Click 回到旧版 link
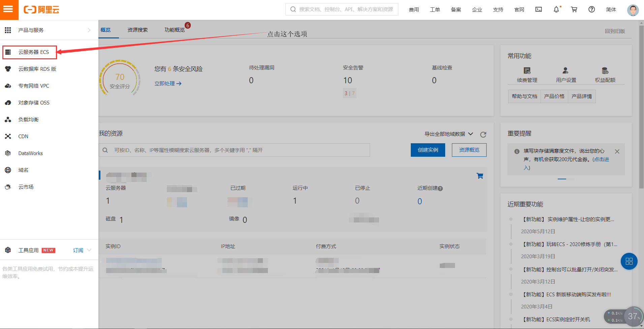 coord(615,31)
